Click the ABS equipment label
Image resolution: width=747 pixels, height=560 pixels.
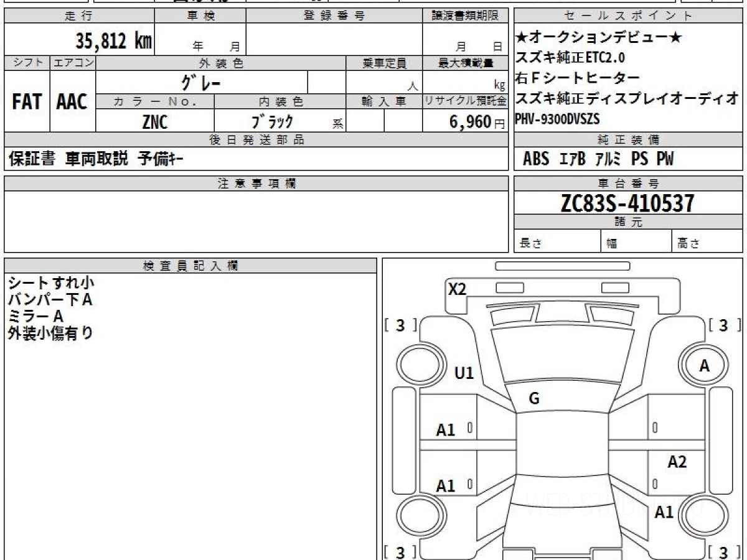[536, 159]
